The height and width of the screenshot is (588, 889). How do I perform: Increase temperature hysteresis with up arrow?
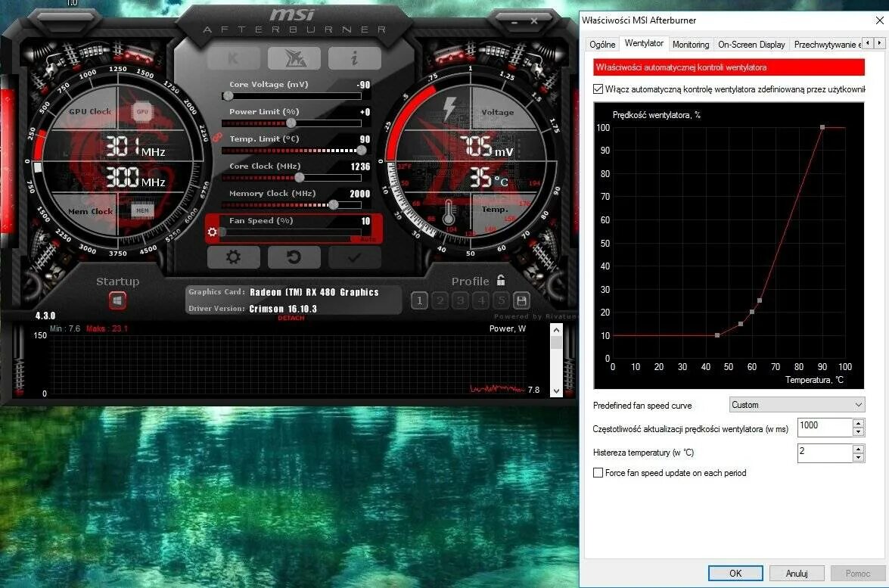[859, 449]
